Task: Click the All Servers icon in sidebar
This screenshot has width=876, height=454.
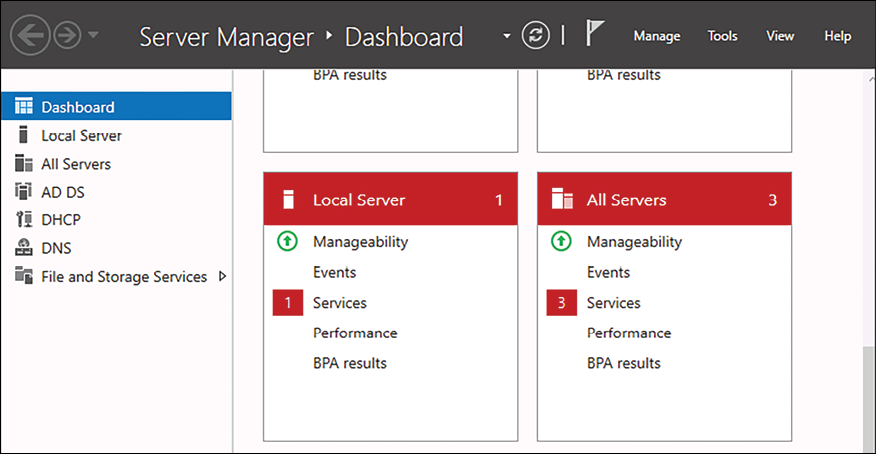Action: point(23,163)
